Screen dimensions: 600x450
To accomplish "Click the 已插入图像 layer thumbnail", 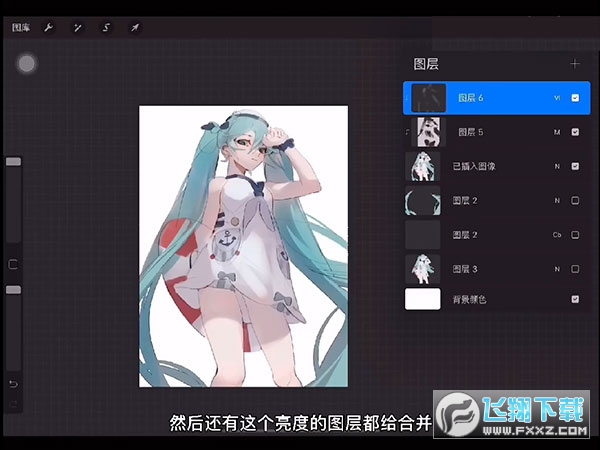I will coord(423,166).
